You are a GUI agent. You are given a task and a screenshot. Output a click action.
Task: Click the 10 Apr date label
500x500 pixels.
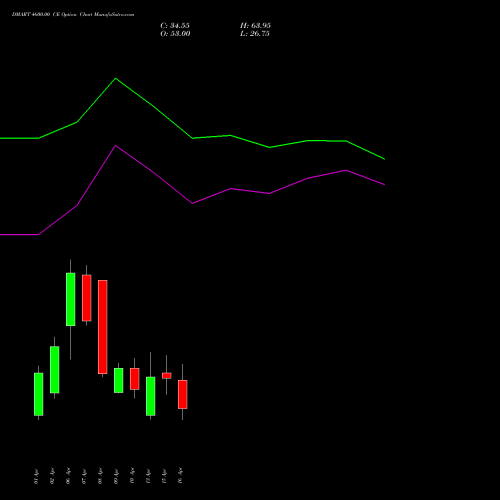click(132, 476)
